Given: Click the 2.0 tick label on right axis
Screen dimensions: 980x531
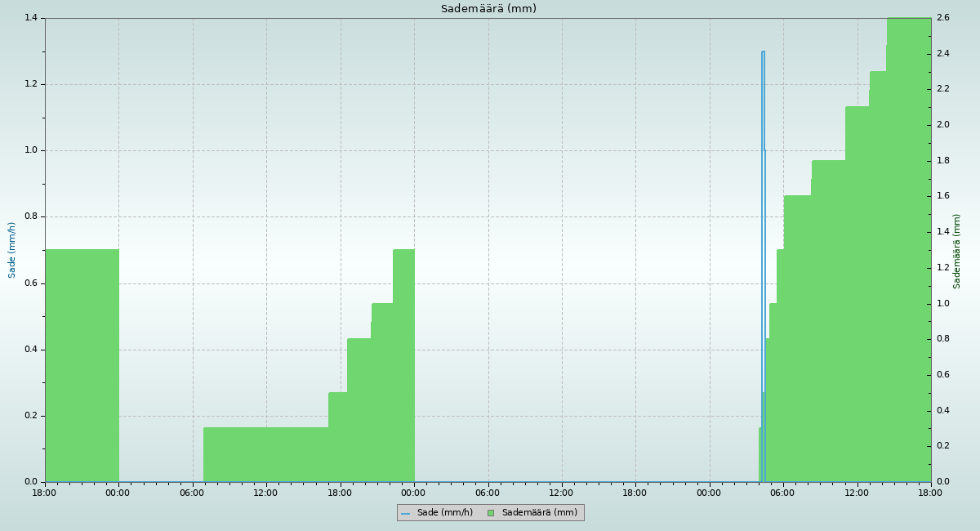Looking at the screenshot, I should (942, 125).
